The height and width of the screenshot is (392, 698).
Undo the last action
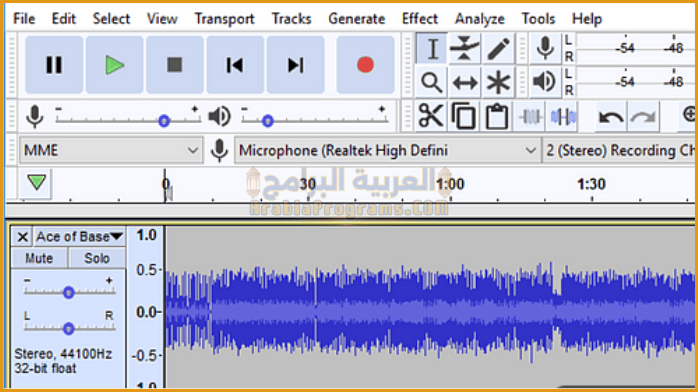[610, 117]
